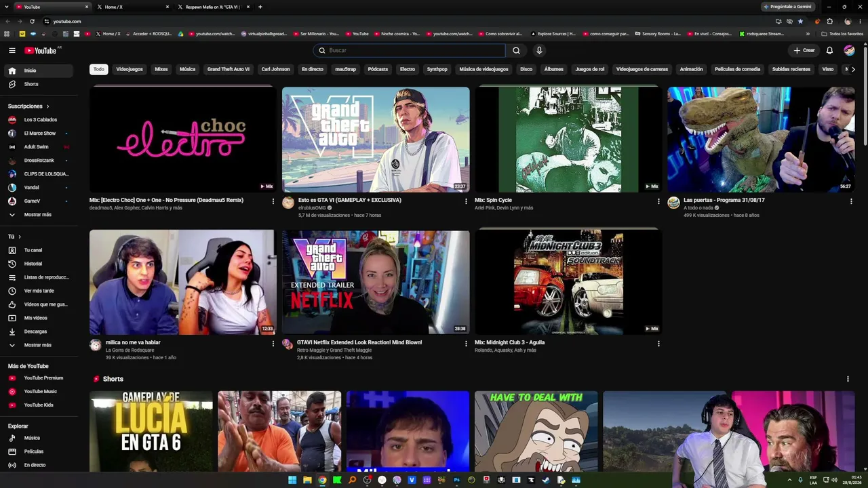Open Shorts from the sidebar
Screen dimensions: 868x488
click(39, 84)
